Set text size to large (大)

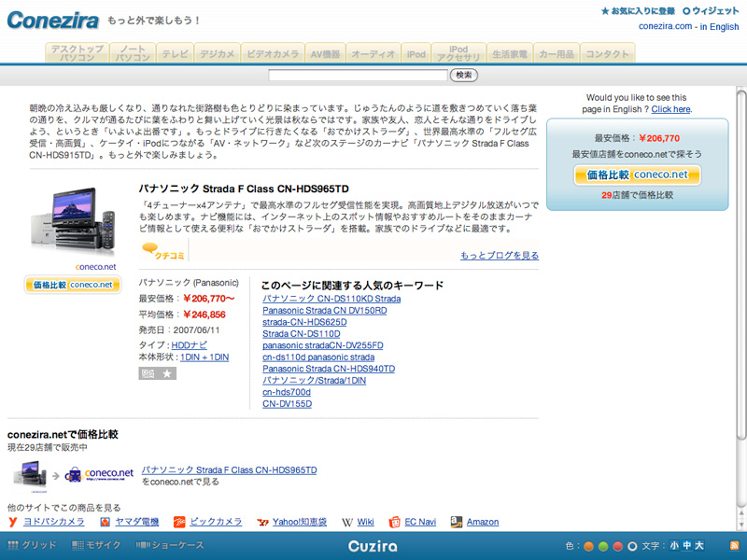698,546
